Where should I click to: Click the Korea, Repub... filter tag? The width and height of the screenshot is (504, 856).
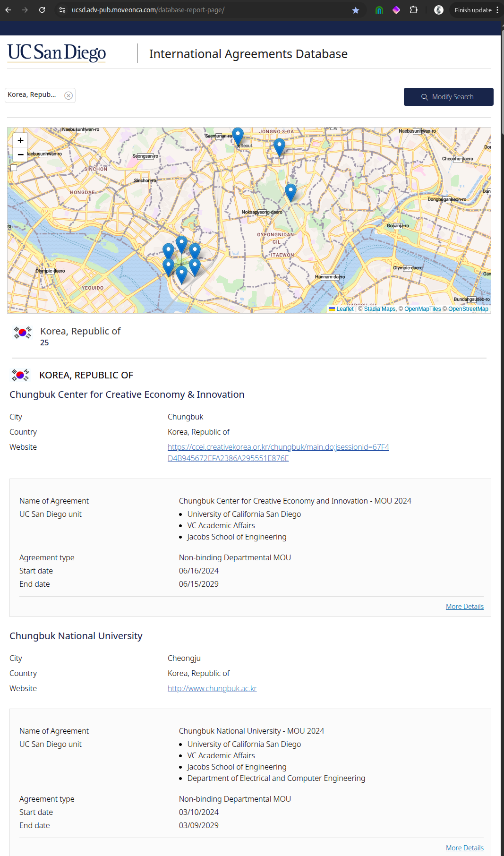coord(32,95)
